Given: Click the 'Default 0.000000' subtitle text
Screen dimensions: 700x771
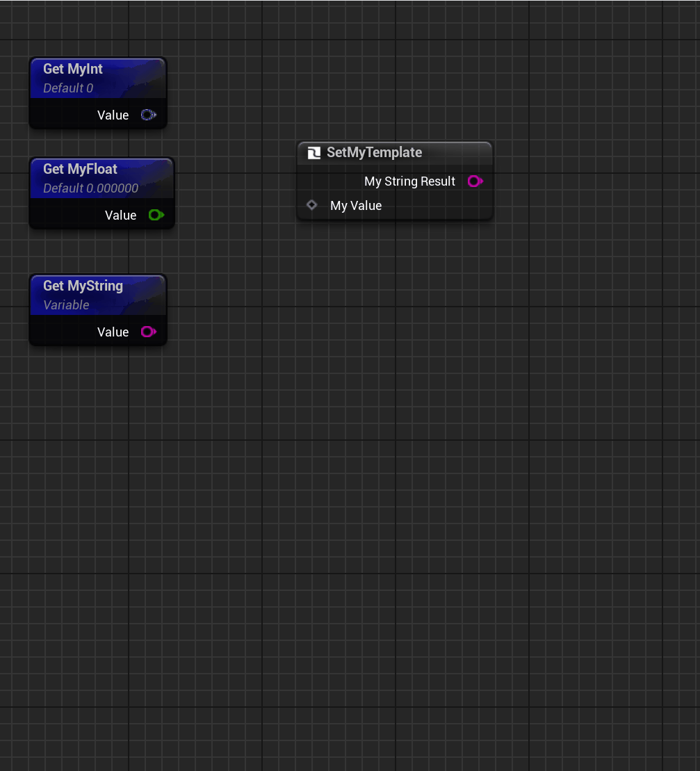Looking at the screenshot, I should (90, 188).
